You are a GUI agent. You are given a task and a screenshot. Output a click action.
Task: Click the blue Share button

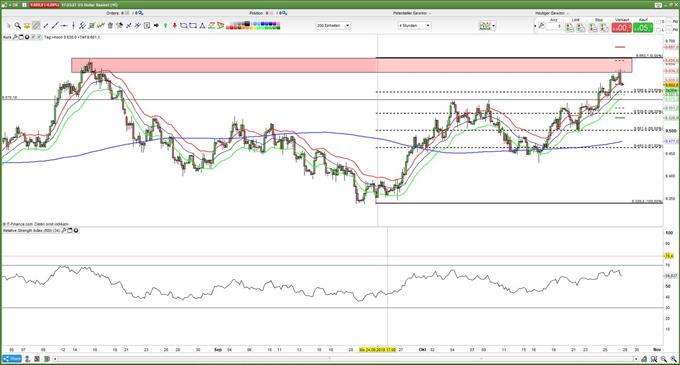point(12,358)
